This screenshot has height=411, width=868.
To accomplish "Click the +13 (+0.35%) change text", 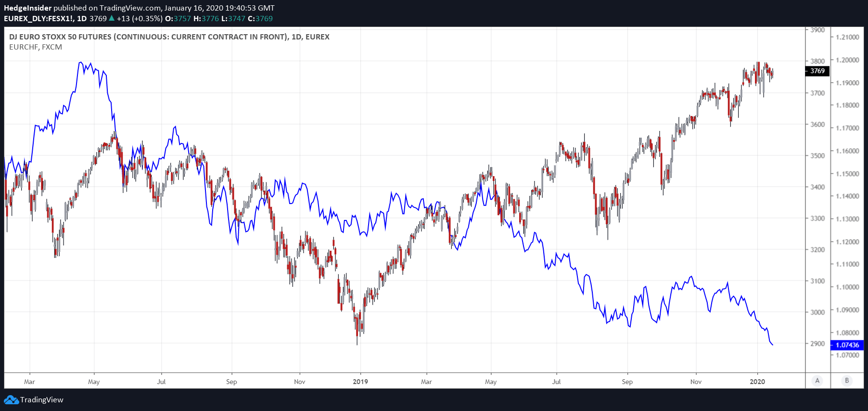I will click(140, 19).
